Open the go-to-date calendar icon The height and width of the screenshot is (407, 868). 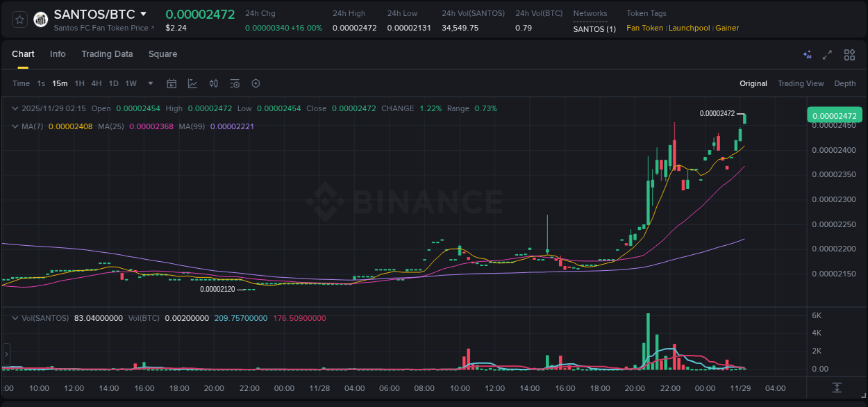coord(172,83)
